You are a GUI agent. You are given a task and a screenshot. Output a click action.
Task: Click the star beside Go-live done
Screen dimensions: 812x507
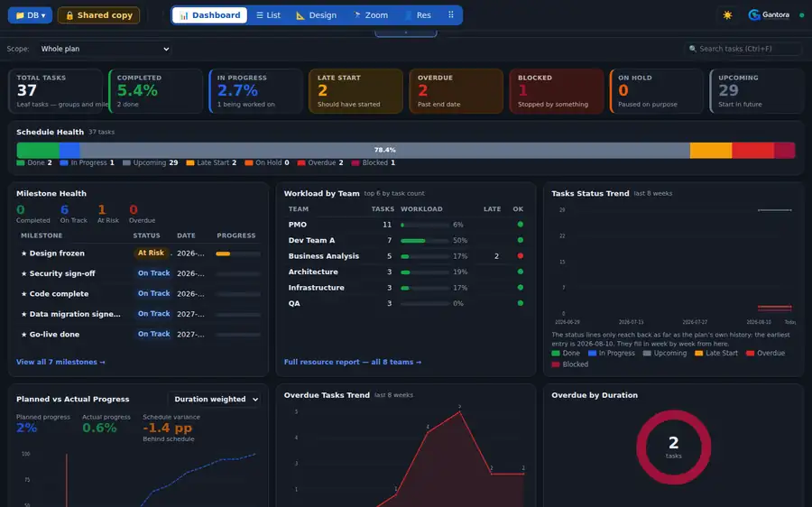(x=23, y=335)
